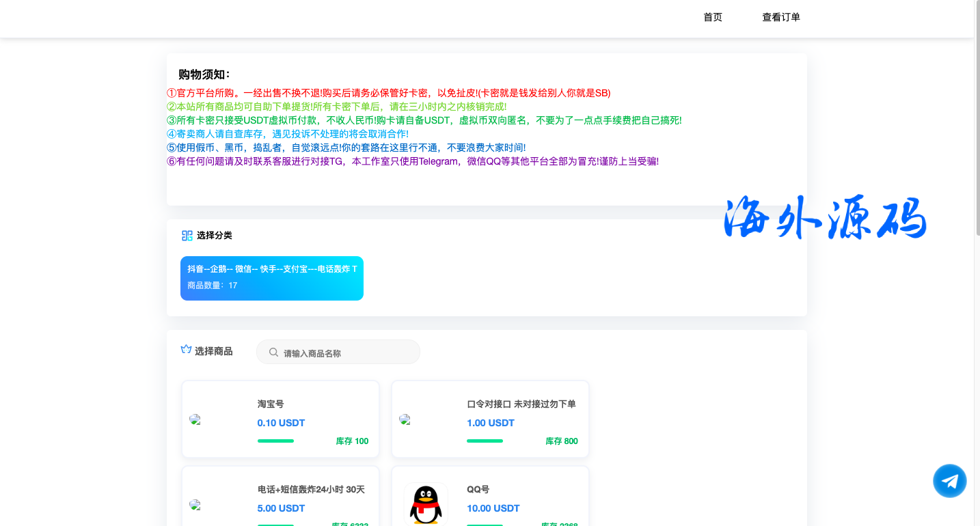Click the page's vertical scrollbar

tap(977, 137)
